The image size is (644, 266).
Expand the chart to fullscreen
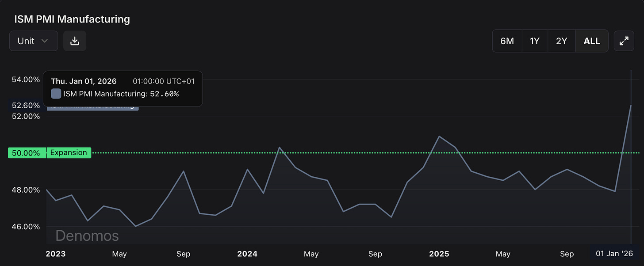pyautogui.click(x=624, y=41)
